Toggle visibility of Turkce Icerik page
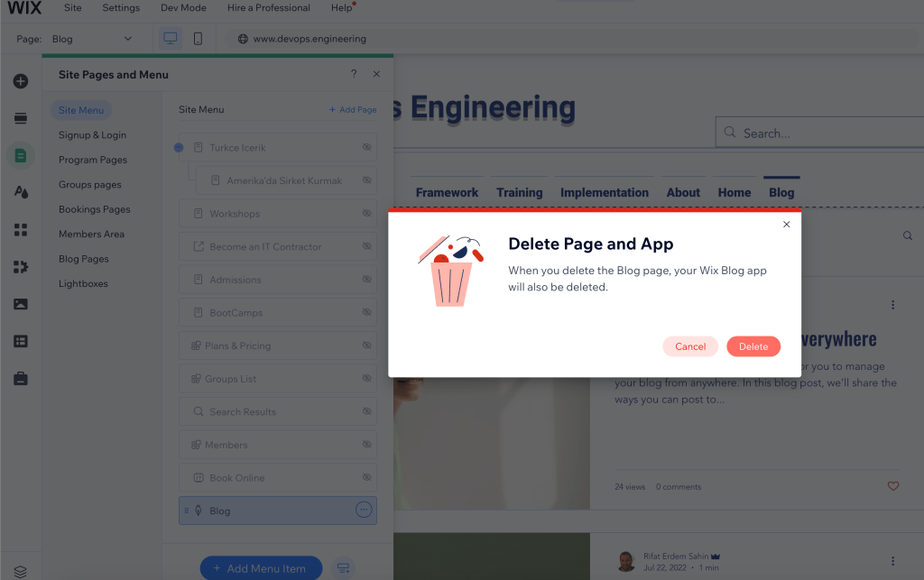The image size is (924, 580). pos(366,147)
